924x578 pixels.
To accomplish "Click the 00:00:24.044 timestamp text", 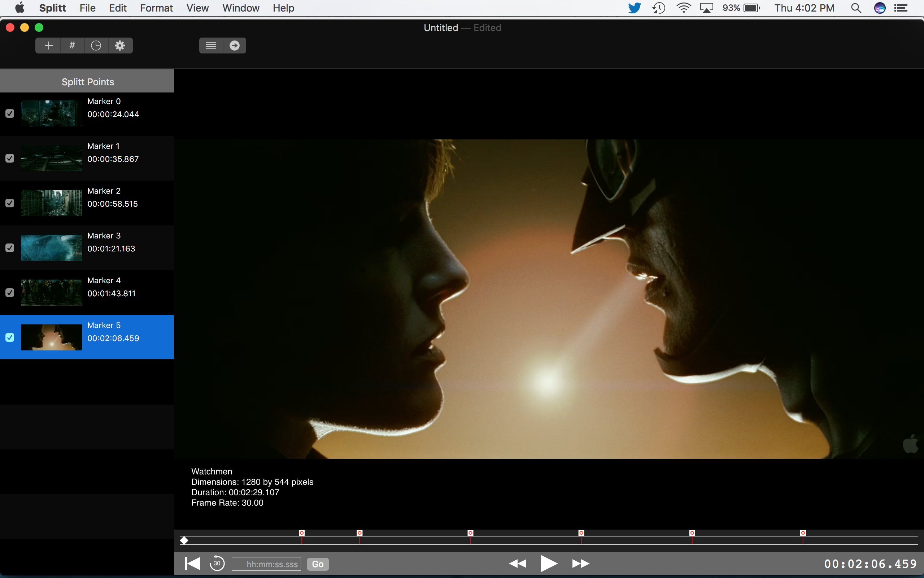I will pos(113,114).
